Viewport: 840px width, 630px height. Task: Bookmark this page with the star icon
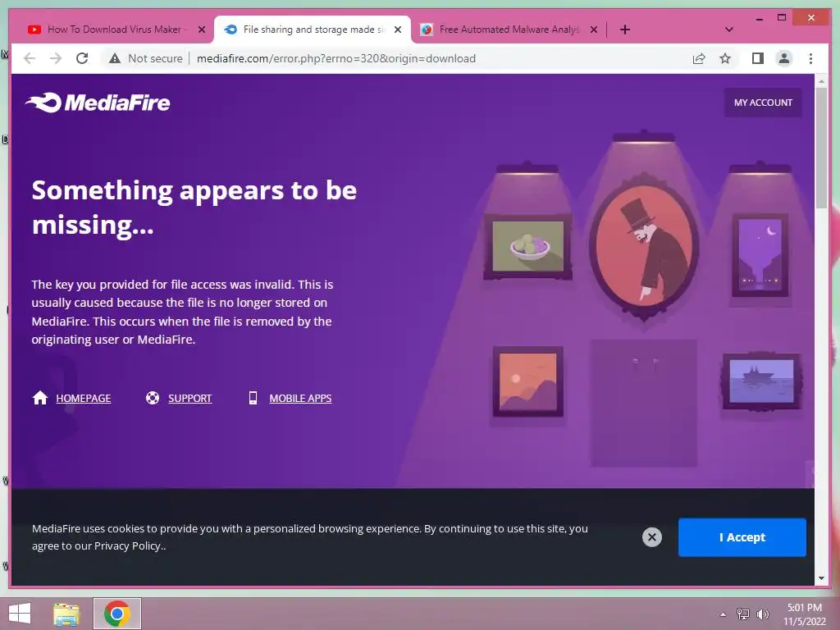tap(725, 58)
